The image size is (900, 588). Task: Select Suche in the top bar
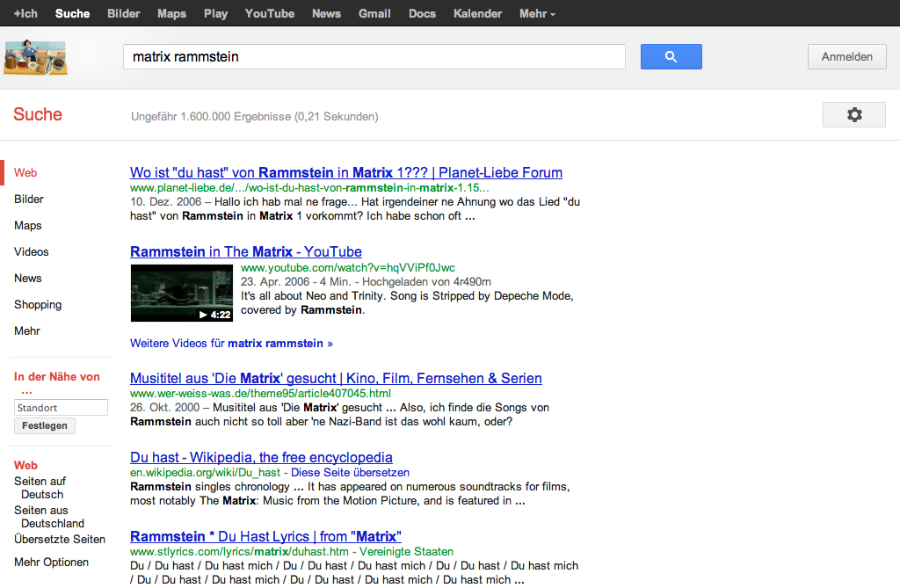(72, 13)
